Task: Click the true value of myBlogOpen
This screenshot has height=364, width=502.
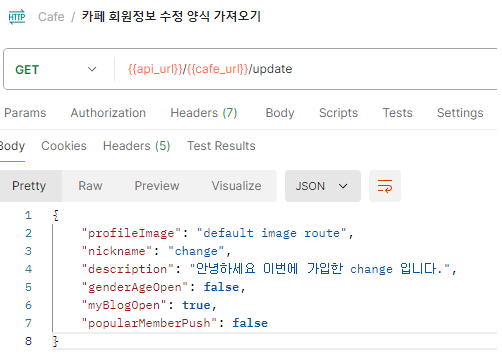Action: pyautogui.click(x=196, y=305)
